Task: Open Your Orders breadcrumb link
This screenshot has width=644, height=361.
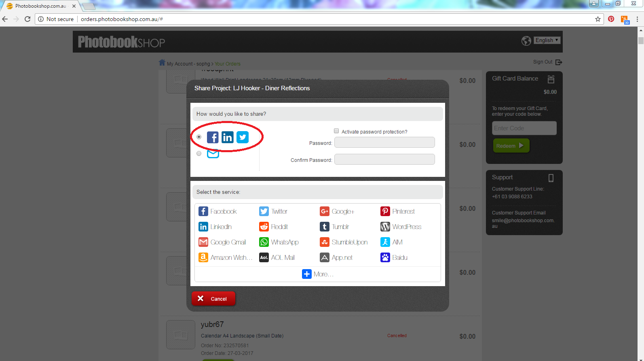Action: point(228,64)
